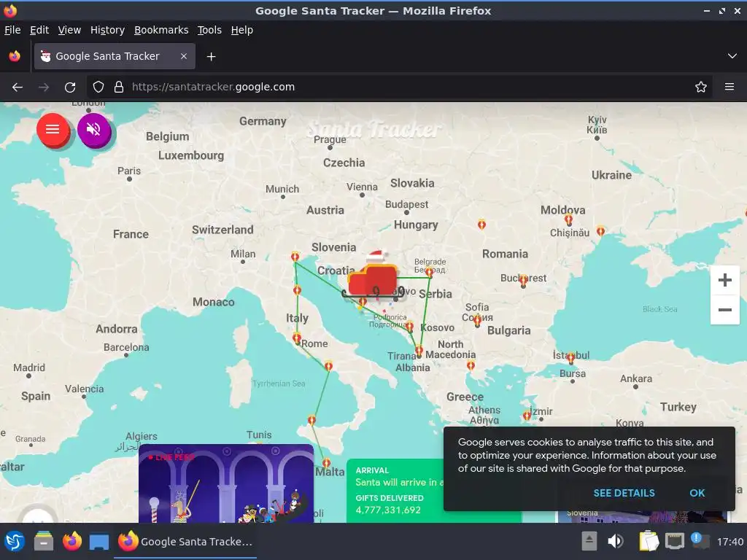
Task: Open the Tools menu
Action: point(209,30)
